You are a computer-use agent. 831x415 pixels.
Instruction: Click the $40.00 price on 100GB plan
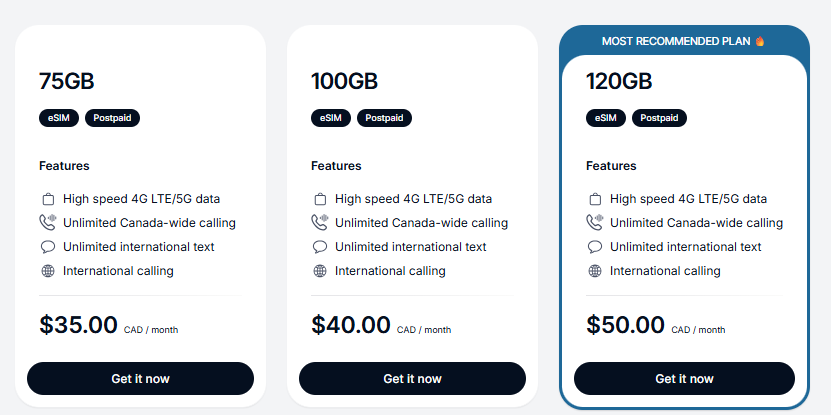point(351,325)
